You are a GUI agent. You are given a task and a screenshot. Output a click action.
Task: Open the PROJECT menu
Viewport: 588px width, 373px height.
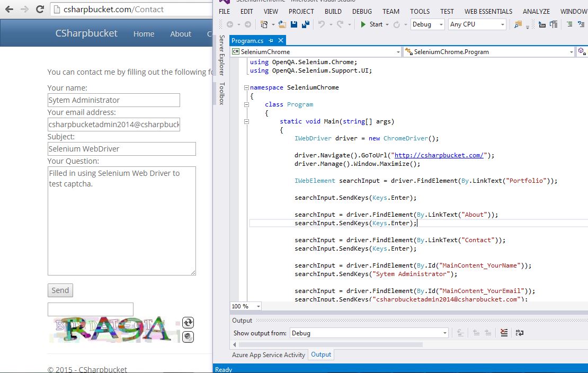pyautogui.click(x=301, y=12)
